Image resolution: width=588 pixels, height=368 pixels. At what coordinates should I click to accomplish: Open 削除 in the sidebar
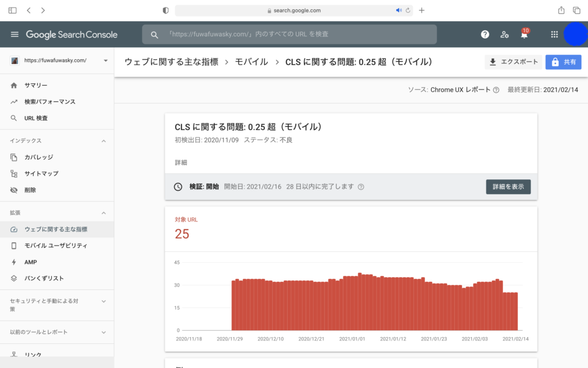57,190
